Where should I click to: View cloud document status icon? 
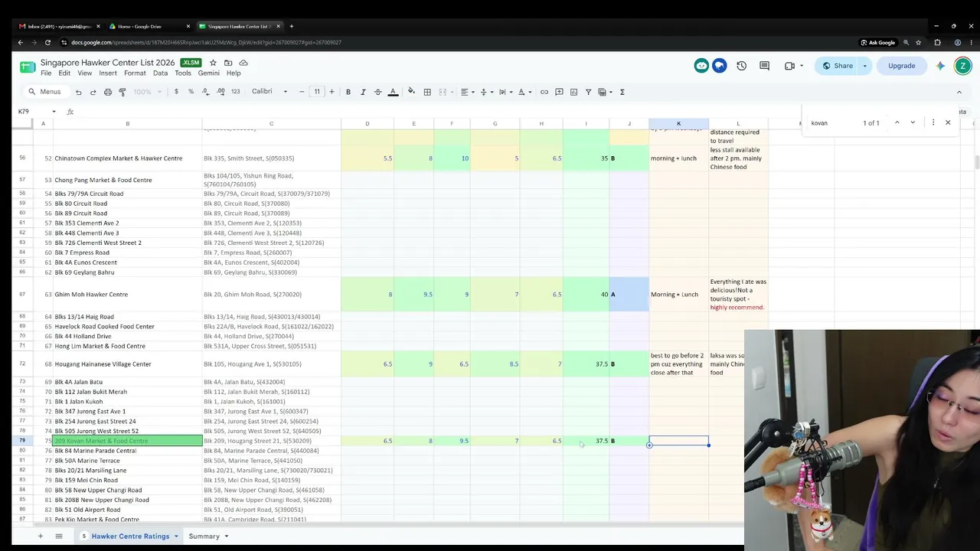click(243, 63)
